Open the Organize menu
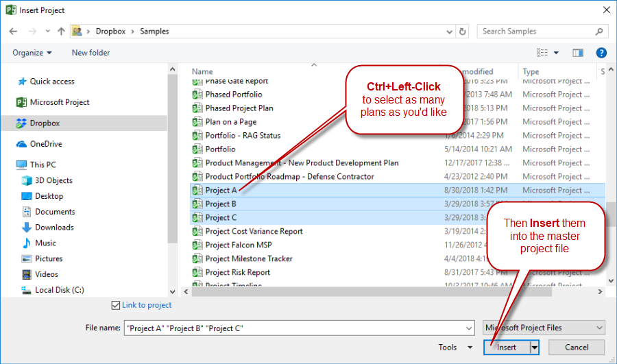Screen dimensions: 617x364 click(32, 53)
